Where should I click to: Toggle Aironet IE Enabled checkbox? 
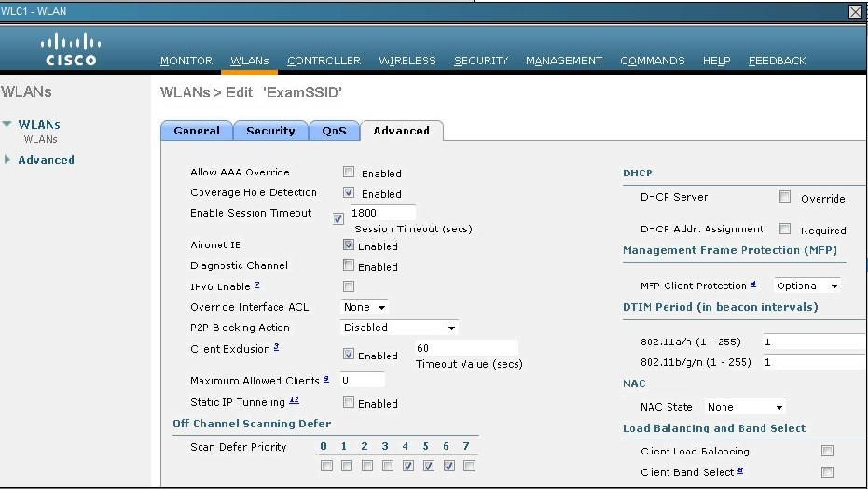(348, 244)
